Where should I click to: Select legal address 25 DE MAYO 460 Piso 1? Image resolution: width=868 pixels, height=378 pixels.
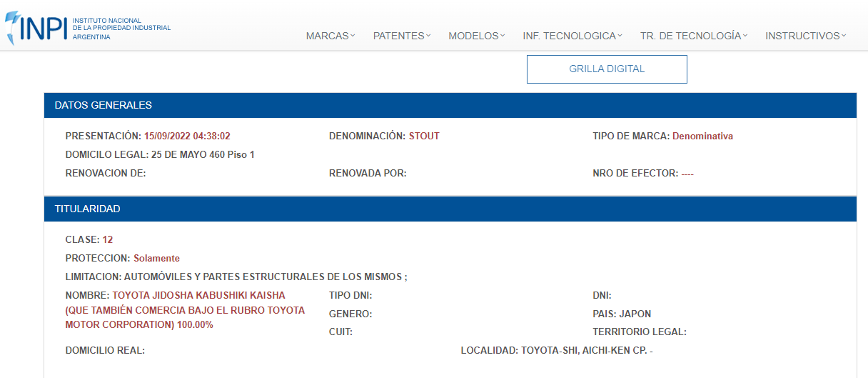[x=203, y=154]
